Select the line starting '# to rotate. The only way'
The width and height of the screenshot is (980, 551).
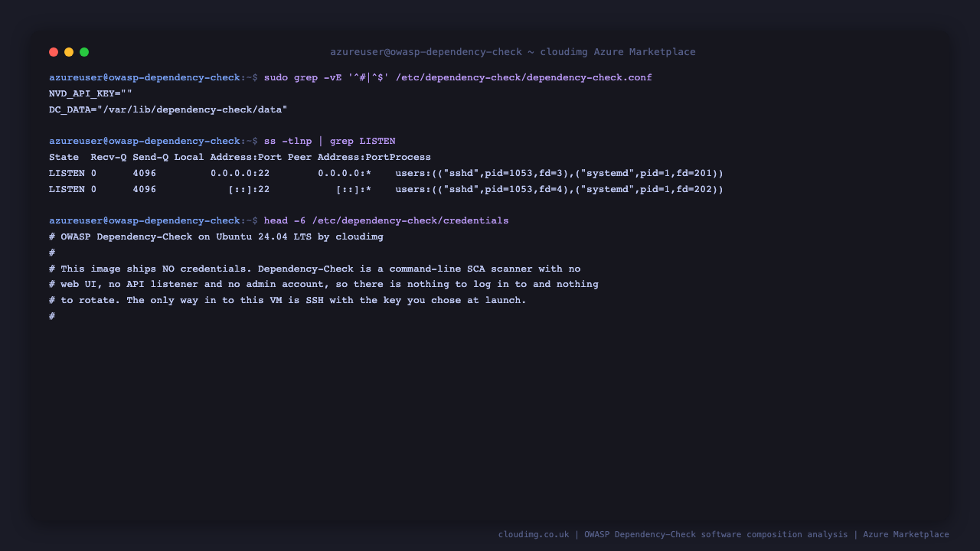coord(288,301)
